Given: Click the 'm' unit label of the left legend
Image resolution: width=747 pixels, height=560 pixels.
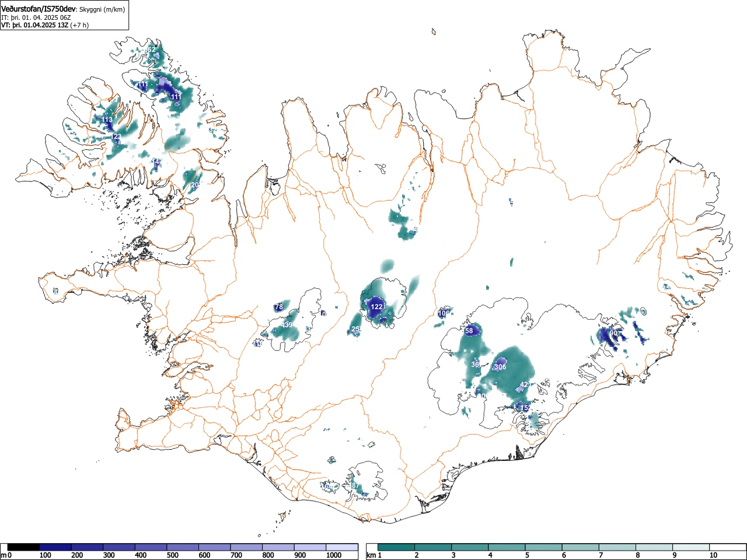Looking at the screenshot, I should (4, 555).
